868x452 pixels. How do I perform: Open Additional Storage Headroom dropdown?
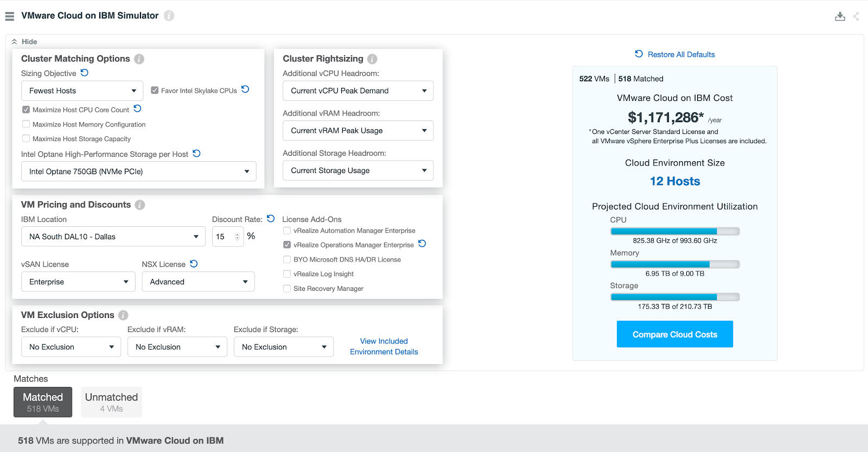coord(358,170)
